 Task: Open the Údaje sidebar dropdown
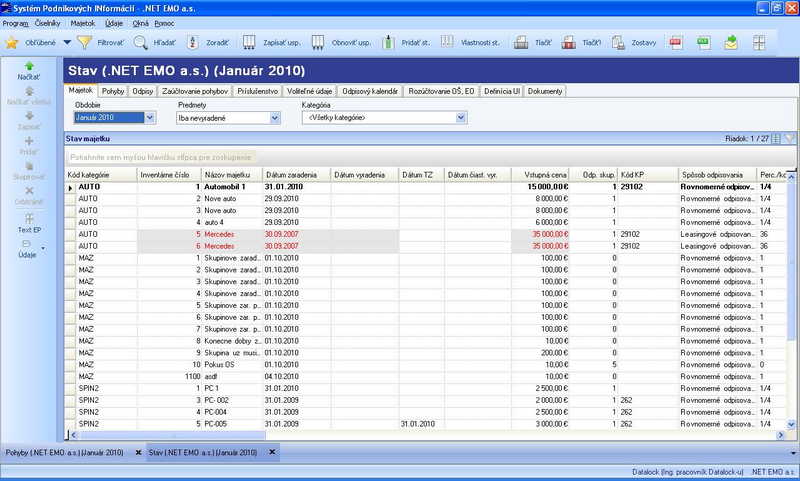tap(43, 248)
